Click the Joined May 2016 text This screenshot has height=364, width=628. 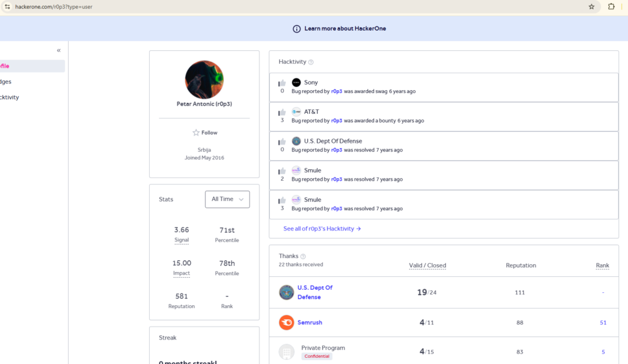point(204,157)
